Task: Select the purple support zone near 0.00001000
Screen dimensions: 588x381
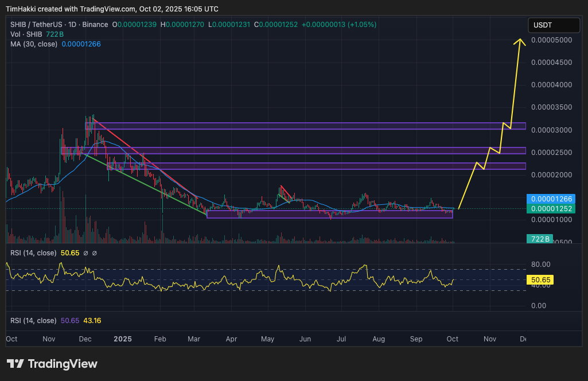Action: point(330,215)
